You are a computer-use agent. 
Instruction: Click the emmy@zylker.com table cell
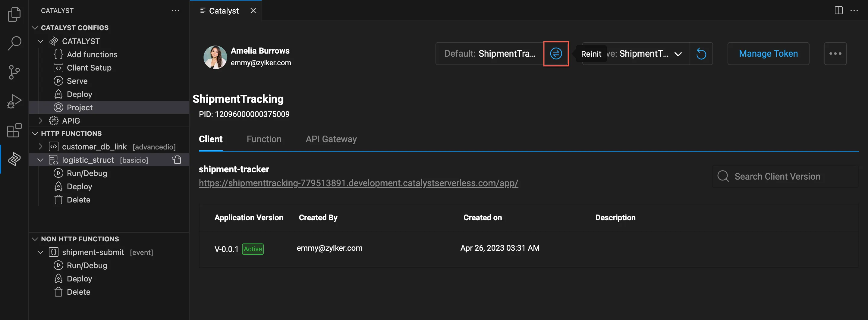coord(329,248)
